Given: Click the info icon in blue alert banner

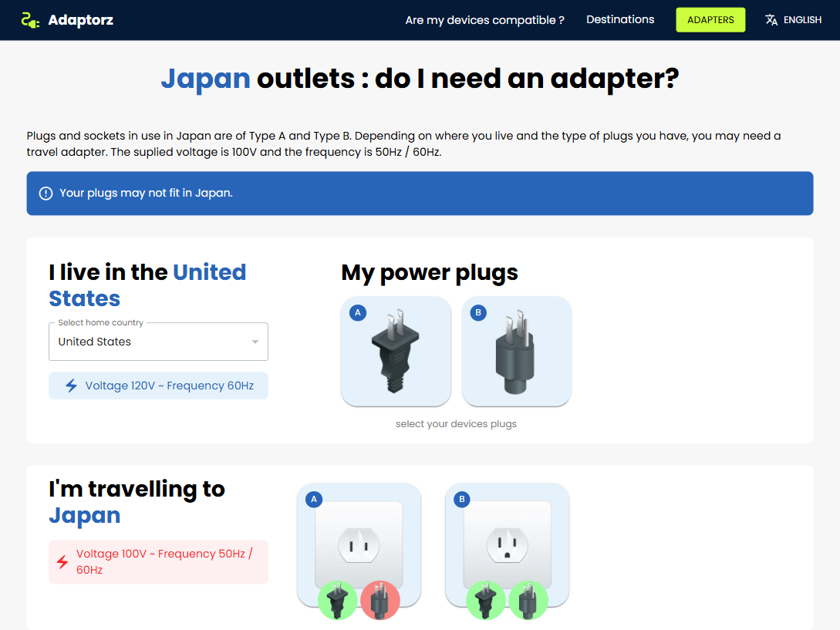Looking at the screenshot, I should pyautogui.click(x=46, y=194).
